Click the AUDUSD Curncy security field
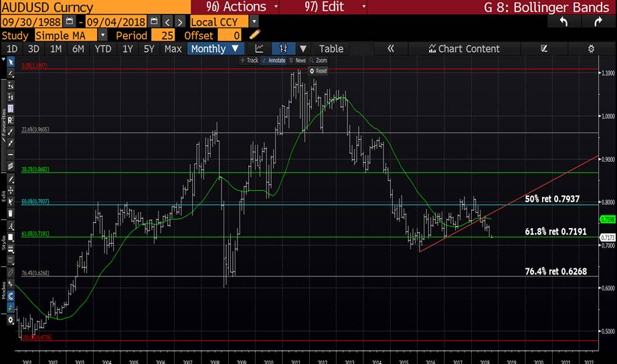Viewport: 617px width, 364px height. 96,7
